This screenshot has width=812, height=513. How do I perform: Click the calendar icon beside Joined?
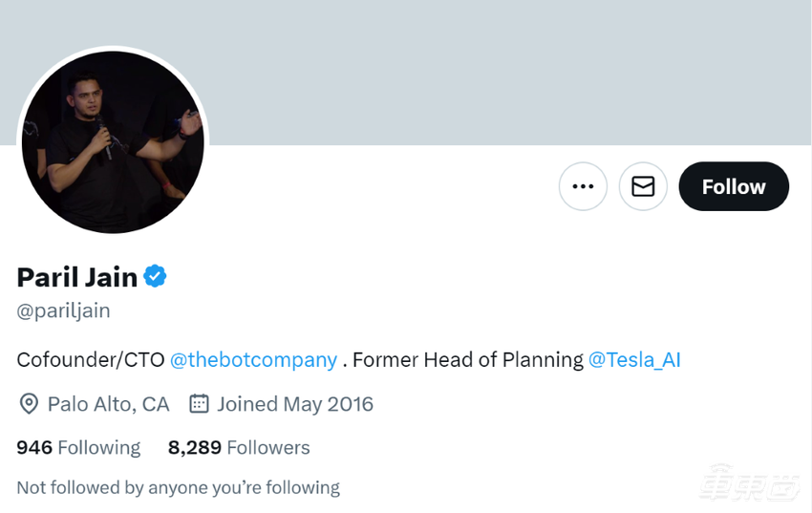click(199, 404)
